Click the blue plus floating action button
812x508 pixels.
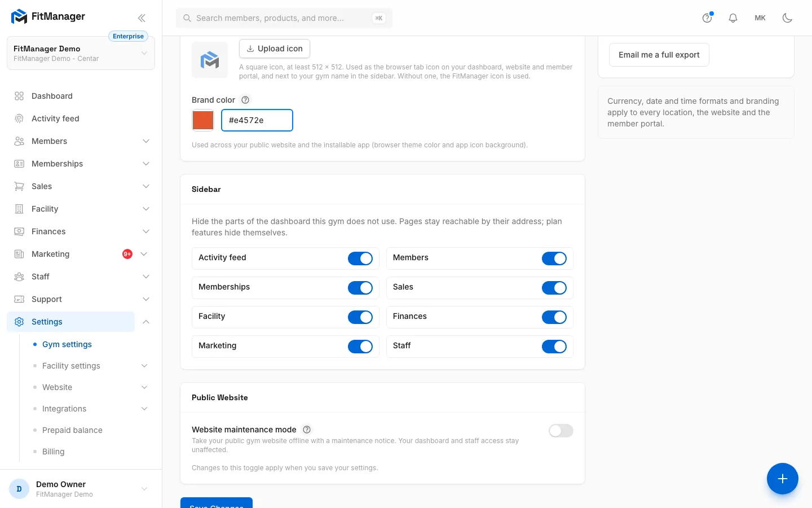coord(783,479)
